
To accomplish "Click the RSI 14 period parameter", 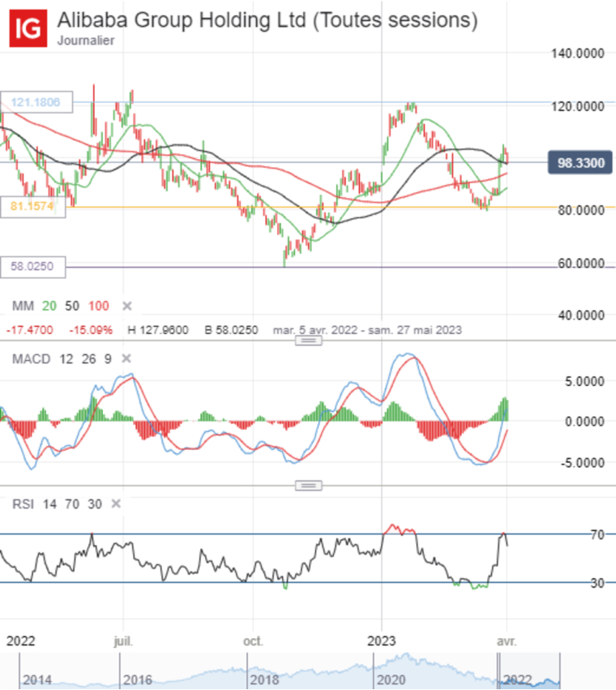I will pyautogui.click(x=49, y=504).
